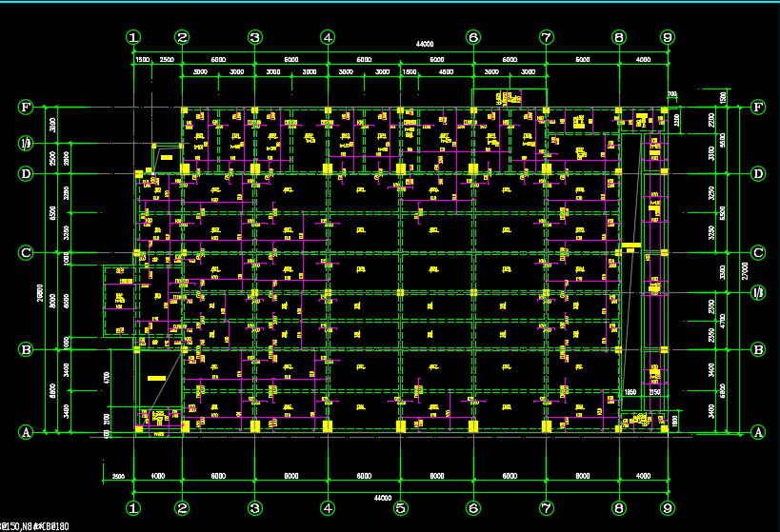Click the rebar note text in bottom-left corner
780x532 pixels.
click(x=35, y=525)
